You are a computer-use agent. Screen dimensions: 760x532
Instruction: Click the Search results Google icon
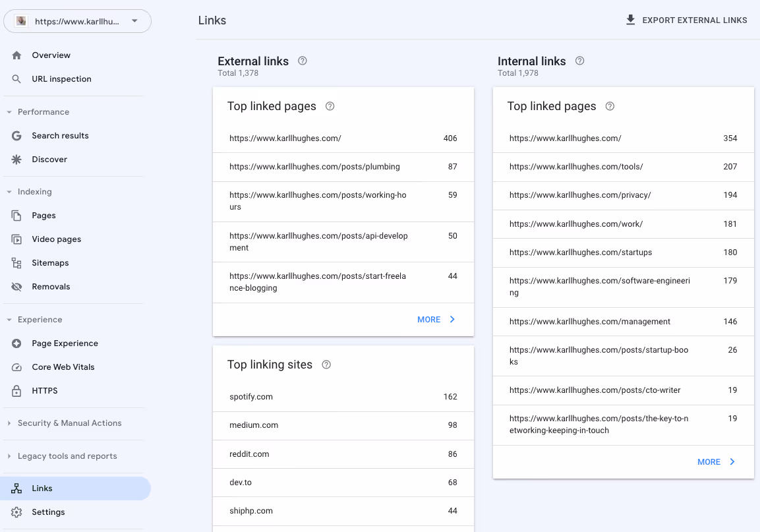pos(16,136)
